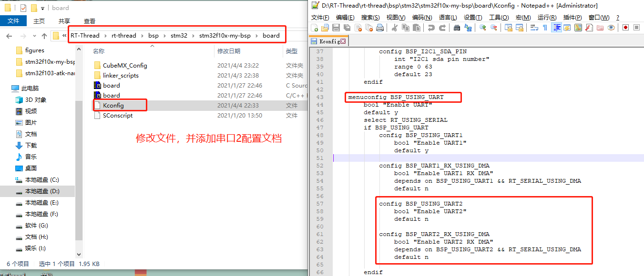Close the Kconfig tab with its X
The height and width of the screenshot is (276, 644).
(343, 41)
